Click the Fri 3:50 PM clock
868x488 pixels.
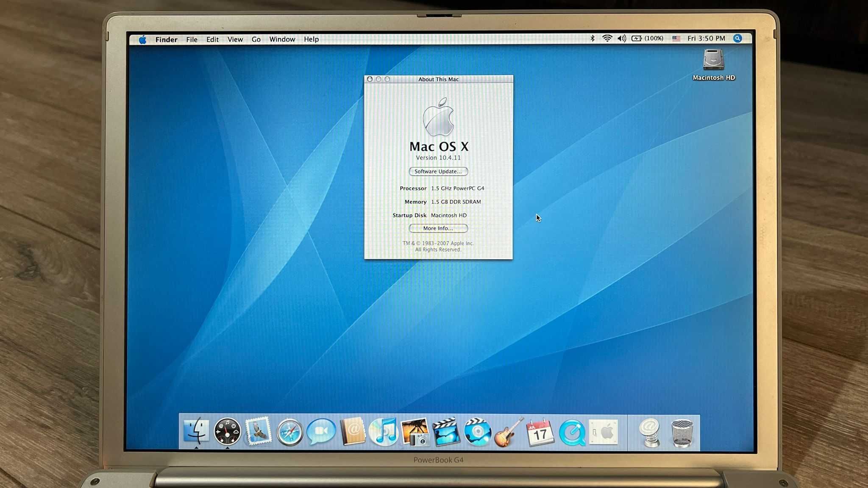(x=706, y=38)
